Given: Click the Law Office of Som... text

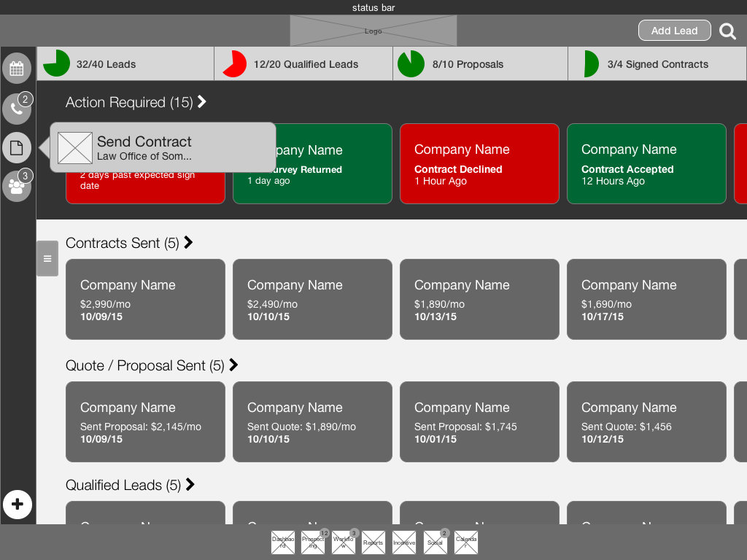Looking at the screenshot, I should click(144, 156).
